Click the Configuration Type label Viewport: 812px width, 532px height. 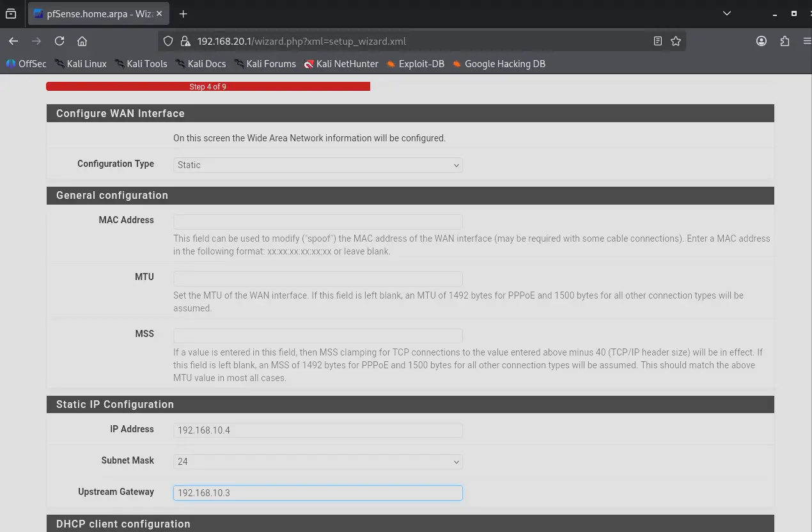[116, 164]
